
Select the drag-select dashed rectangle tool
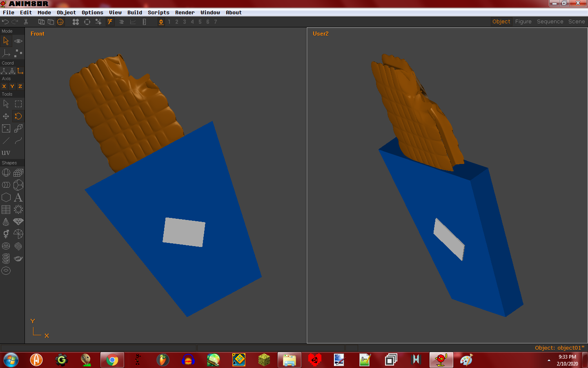[18, 104]
